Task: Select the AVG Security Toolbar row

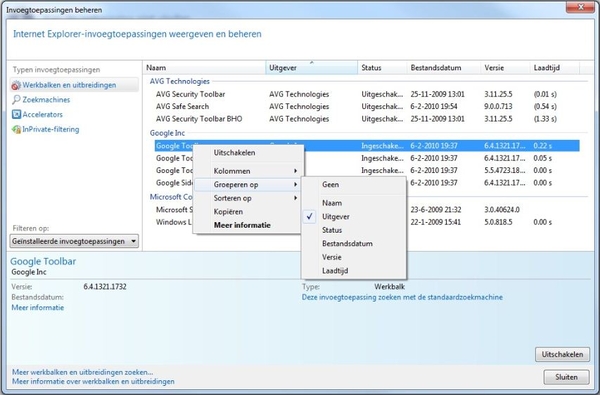Action: tap(367, 94)
